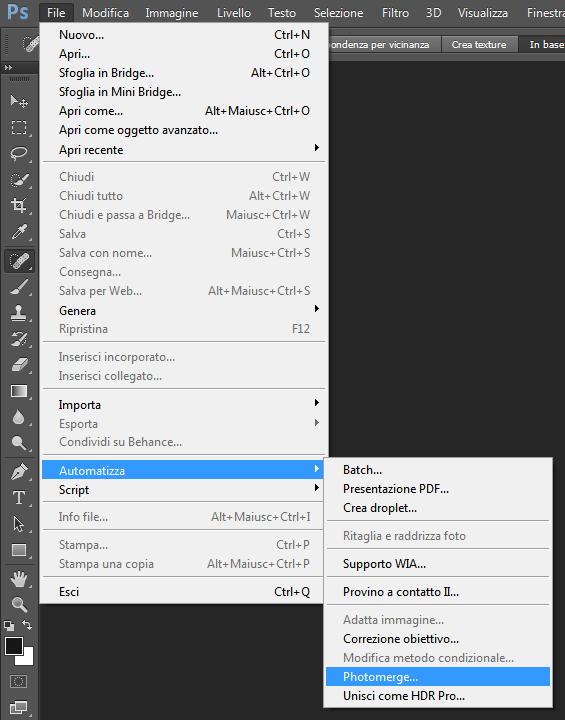This screenshot has width=565, height=720.
Task: Select the Zoom tool
Action: pos(19,605)
